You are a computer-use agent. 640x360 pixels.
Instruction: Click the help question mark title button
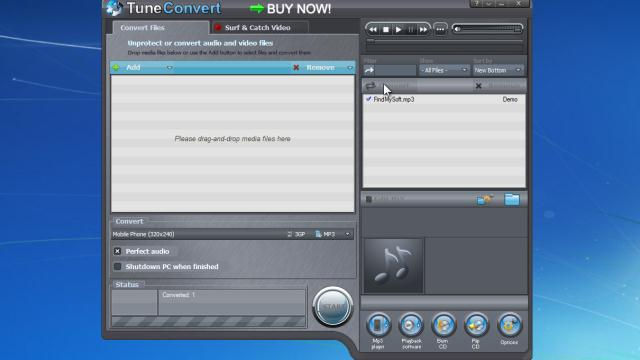pyautogui.click(x=476, y=3)
